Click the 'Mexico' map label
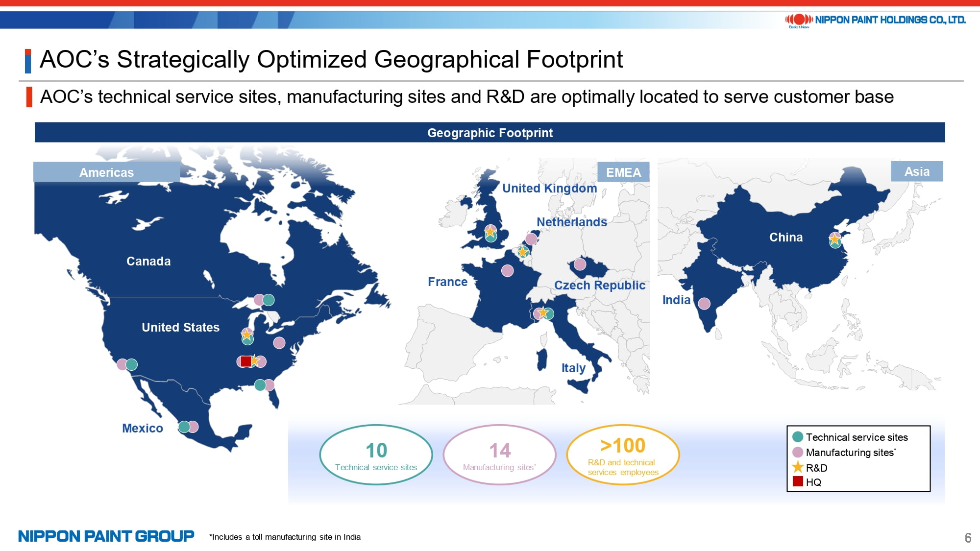This screenshot has width=980, height=551. click(142, 428)
